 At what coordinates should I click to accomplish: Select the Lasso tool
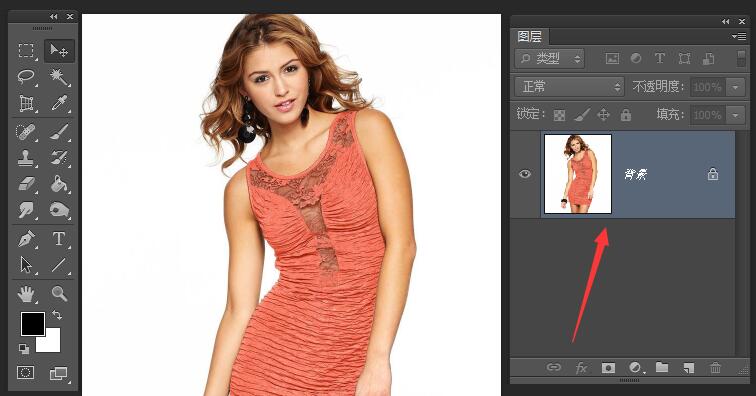tap(26, 77)
